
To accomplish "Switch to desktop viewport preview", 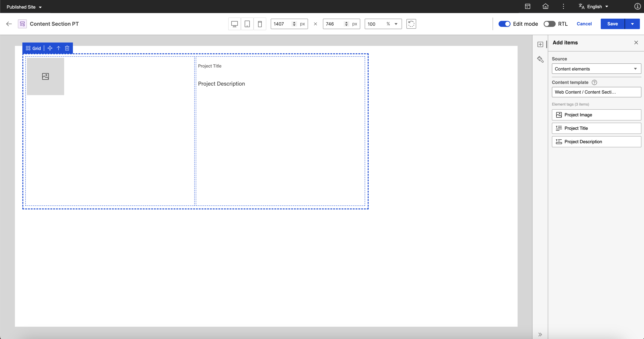I will click(234, 24).
